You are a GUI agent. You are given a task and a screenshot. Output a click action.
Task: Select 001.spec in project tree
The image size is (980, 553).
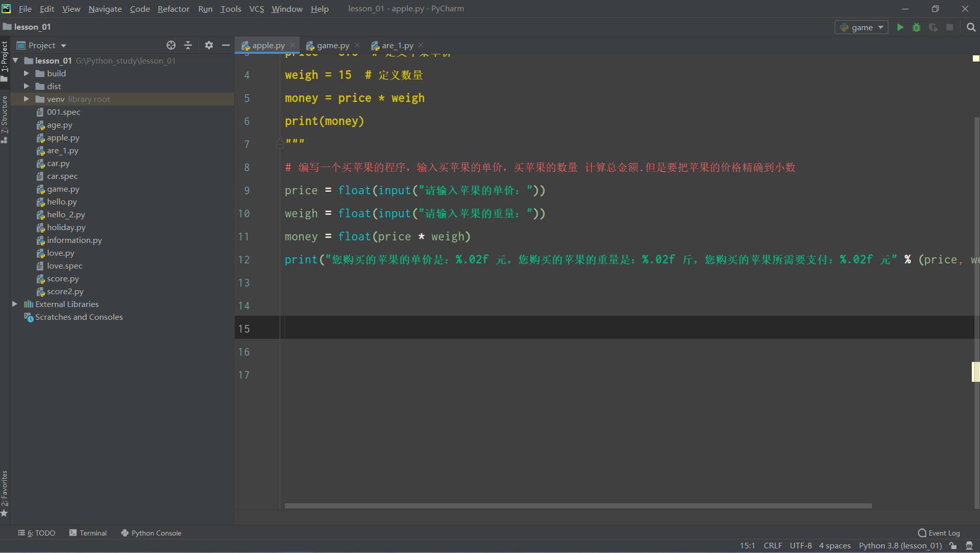(64, 112)
